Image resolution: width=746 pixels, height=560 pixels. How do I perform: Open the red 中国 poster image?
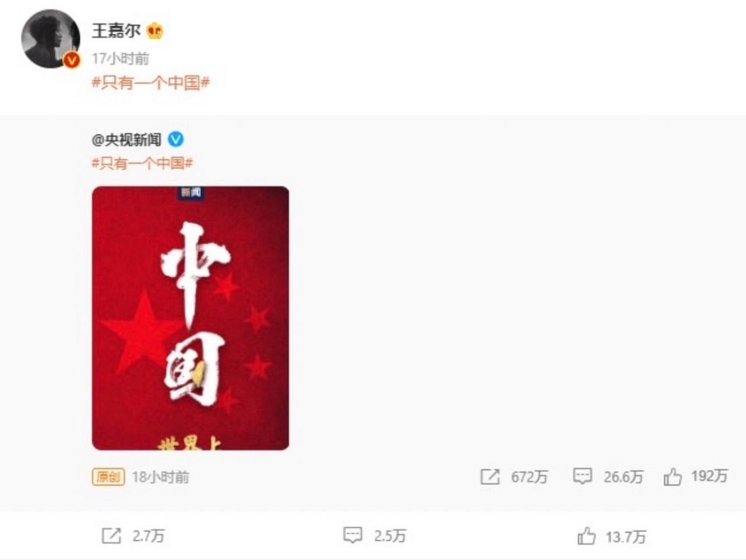(x=191, y=318)
